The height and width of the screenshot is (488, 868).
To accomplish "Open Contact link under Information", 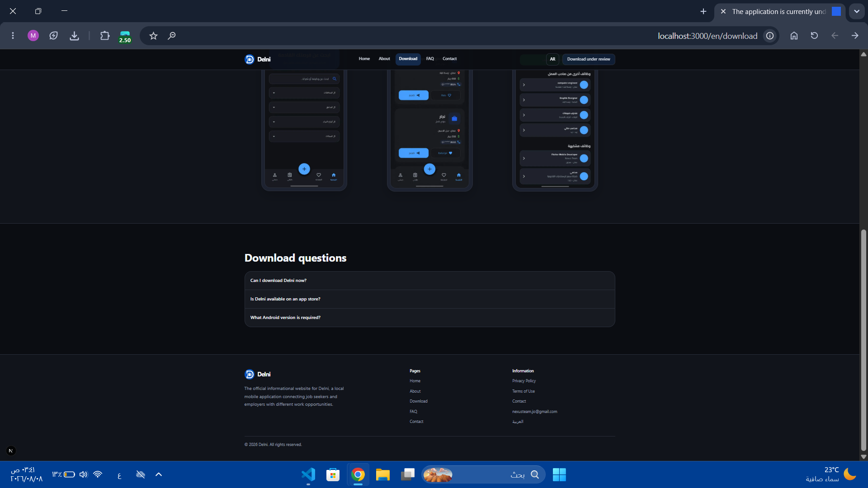I will coord(519,401).
